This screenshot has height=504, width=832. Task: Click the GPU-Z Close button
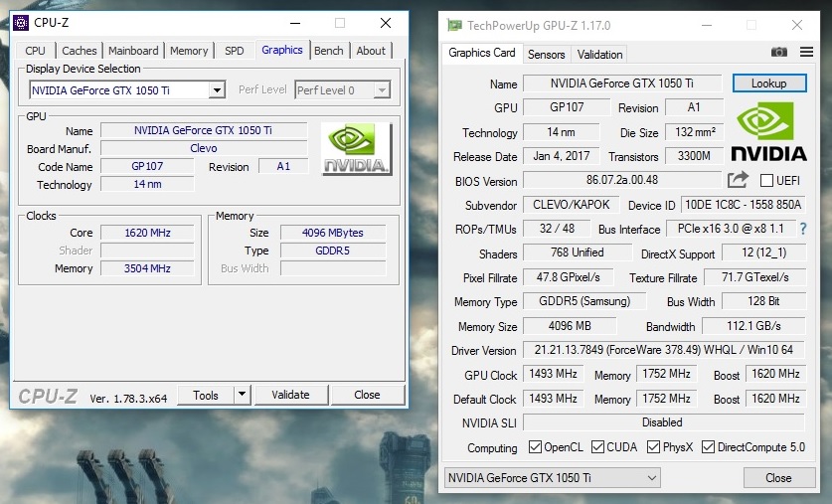778,477
